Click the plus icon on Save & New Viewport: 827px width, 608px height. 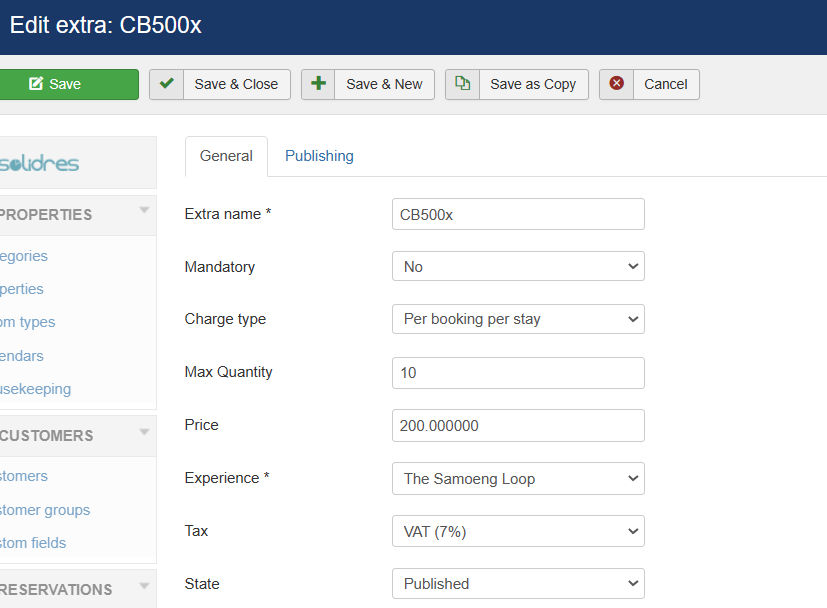click(x=319, y=84)
